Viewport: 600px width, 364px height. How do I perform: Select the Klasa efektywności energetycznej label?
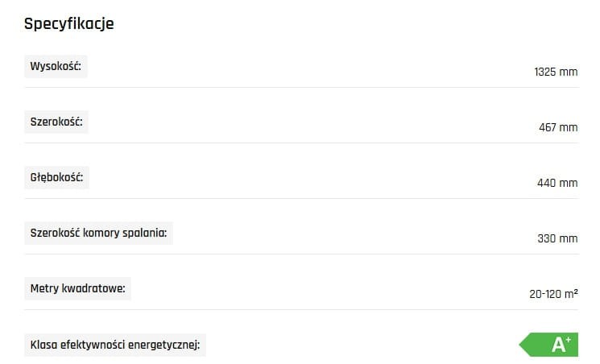[114, 345]
